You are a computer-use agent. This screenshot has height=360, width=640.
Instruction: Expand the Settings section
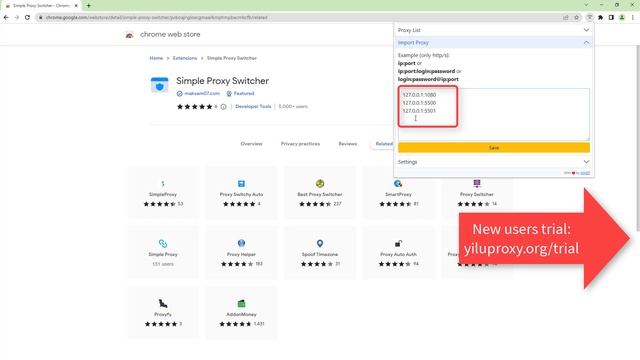[494, 162]
